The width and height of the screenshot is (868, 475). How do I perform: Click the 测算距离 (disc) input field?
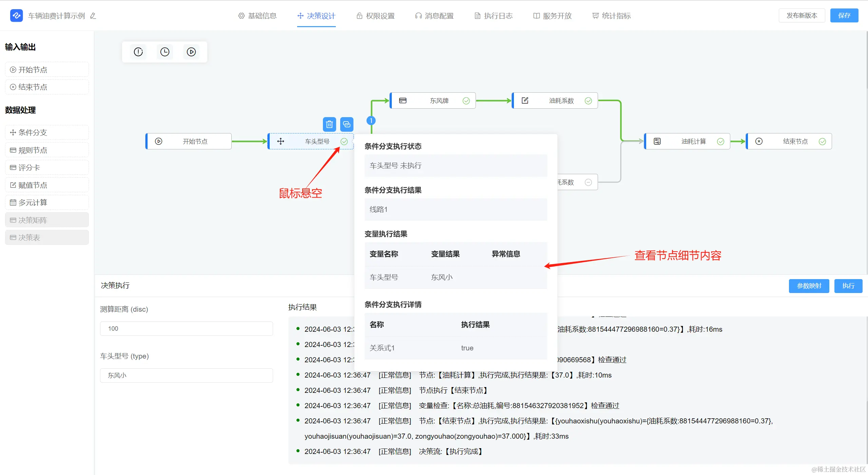[186, 329]
